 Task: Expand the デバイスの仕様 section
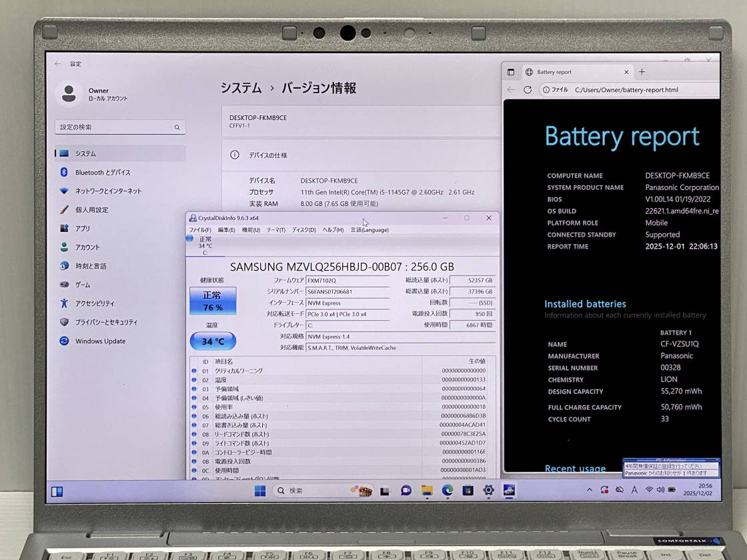[x=360, y=155]
